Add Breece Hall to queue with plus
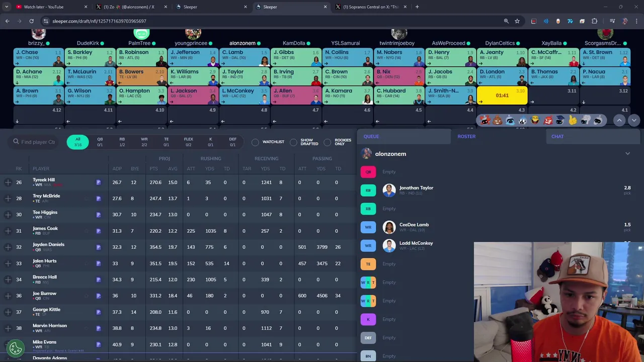The height and width of the screenshot is (362, 644). (8, 280)
